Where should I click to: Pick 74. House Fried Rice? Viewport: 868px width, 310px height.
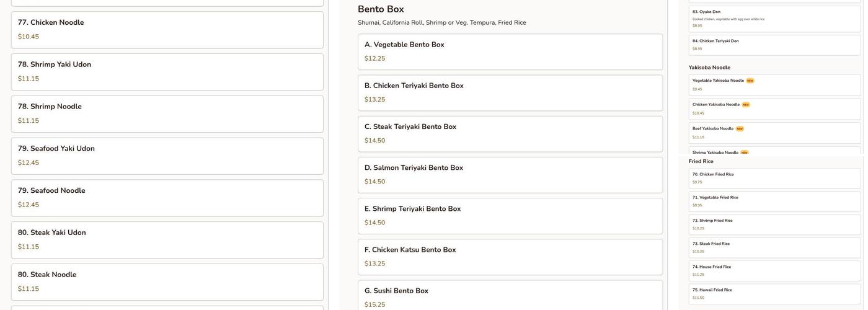pyautogui.click(x=774, y=271)
